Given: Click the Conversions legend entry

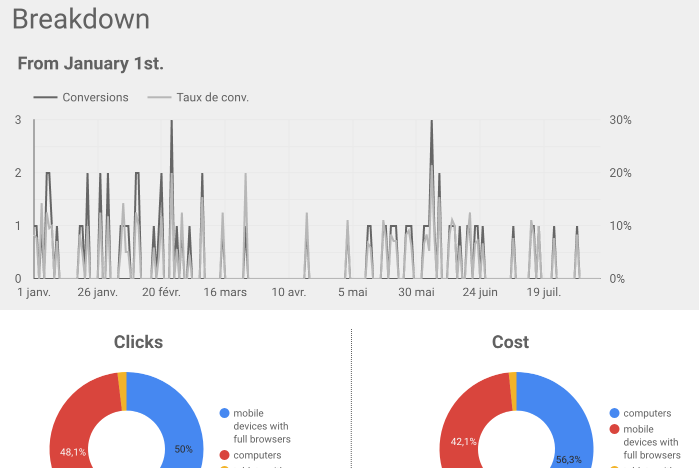Looking at the screenshot, I should coord(81,97).
